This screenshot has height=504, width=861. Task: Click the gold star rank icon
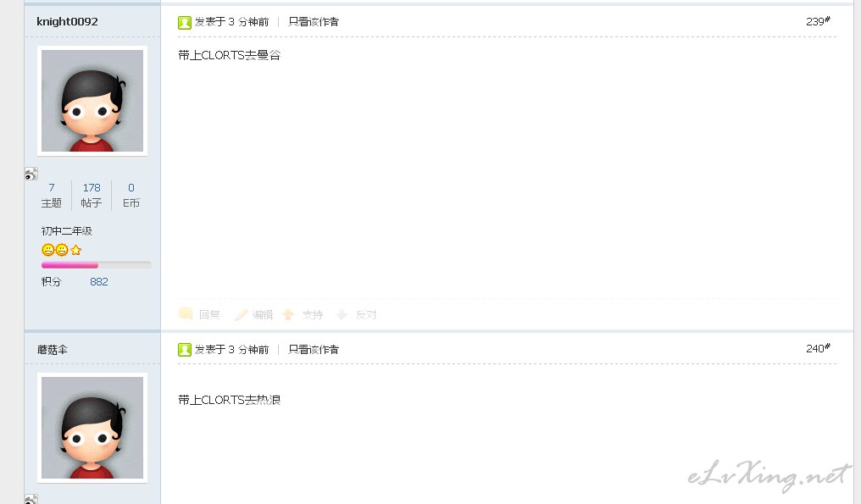point(76,251)
